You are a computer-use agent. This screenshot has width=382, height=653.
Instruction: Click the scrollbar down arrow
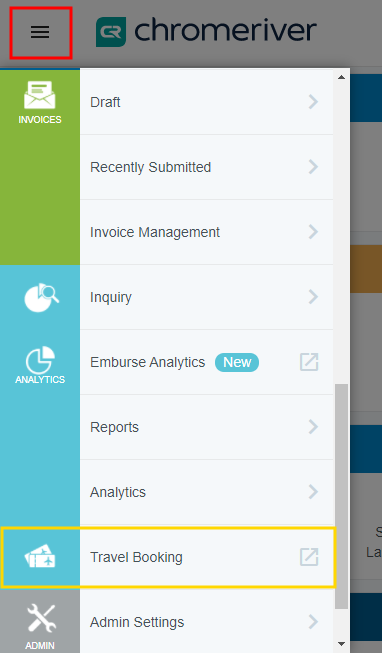pyautogui.click(x=342, y=644)
